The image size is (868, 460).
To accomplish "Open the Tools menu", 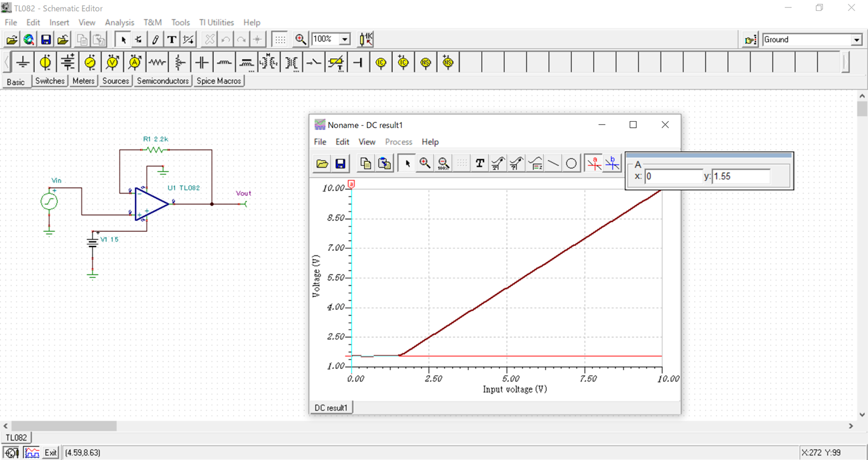I will pos(180,23).
